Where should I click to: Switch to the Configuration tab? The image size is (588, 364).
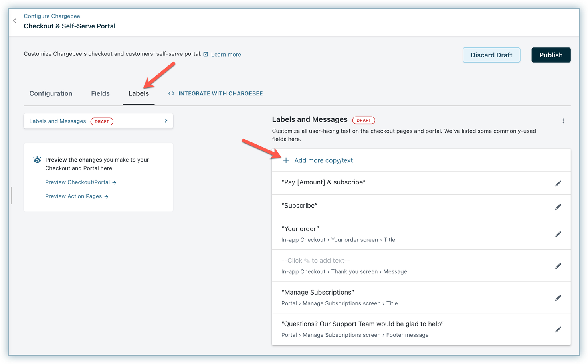51,93
